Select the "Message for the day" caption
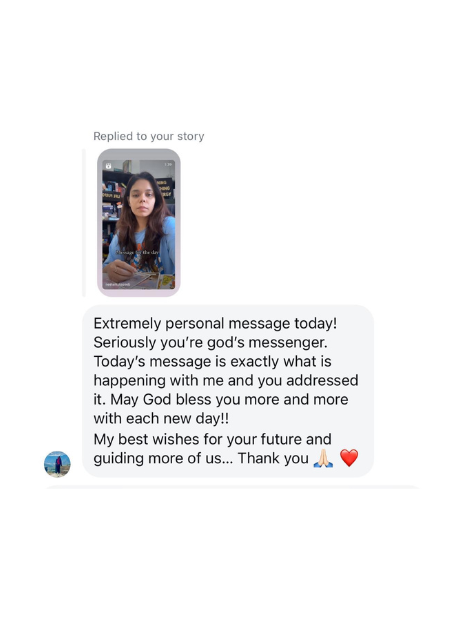This screenshot has height=632, width=450. click(x=138, y=252)
